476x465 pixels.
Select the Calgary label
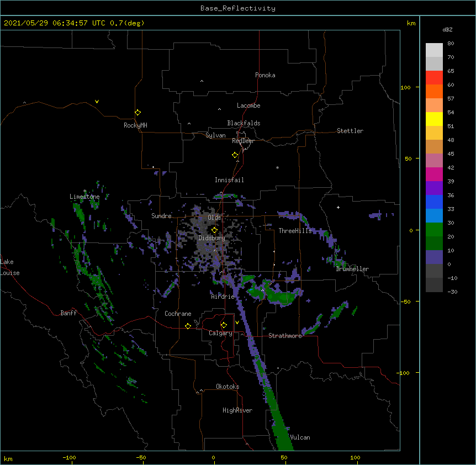pos(221,333)
